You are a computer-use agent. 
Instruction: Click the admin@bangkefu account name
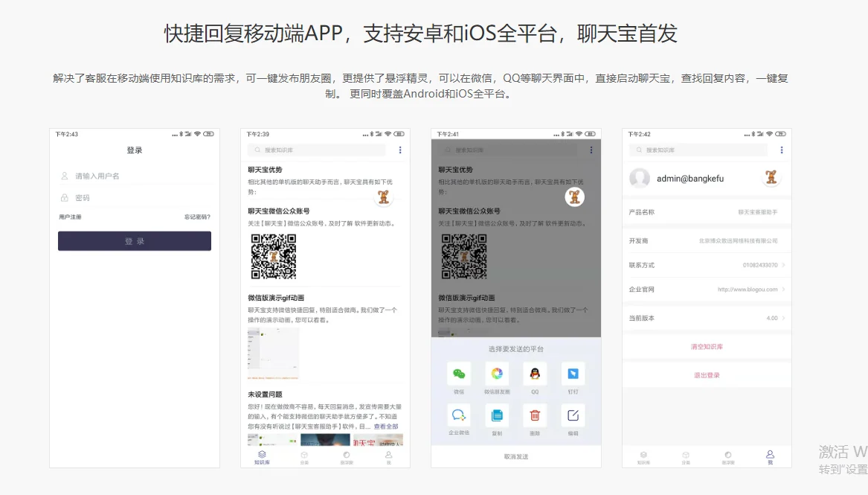click(690, 179)
